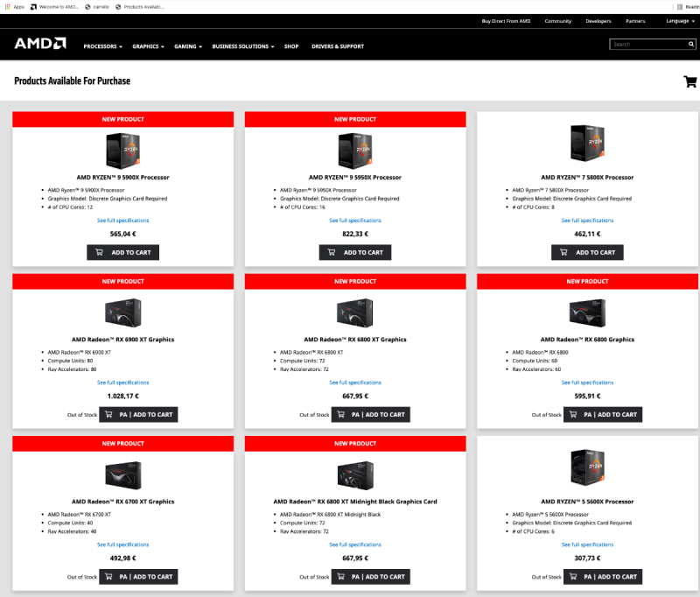Click the AMD Radeon RX 6900 XT Graphics title
Image resolution: width=700 pixels, height=597 pixels.
122,340
